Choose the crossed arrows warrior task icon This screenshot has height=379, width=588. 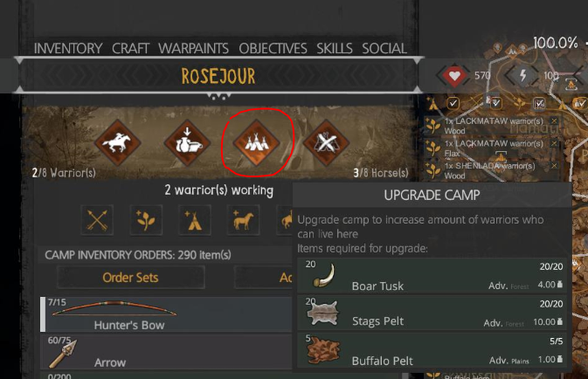coord(97,220)
